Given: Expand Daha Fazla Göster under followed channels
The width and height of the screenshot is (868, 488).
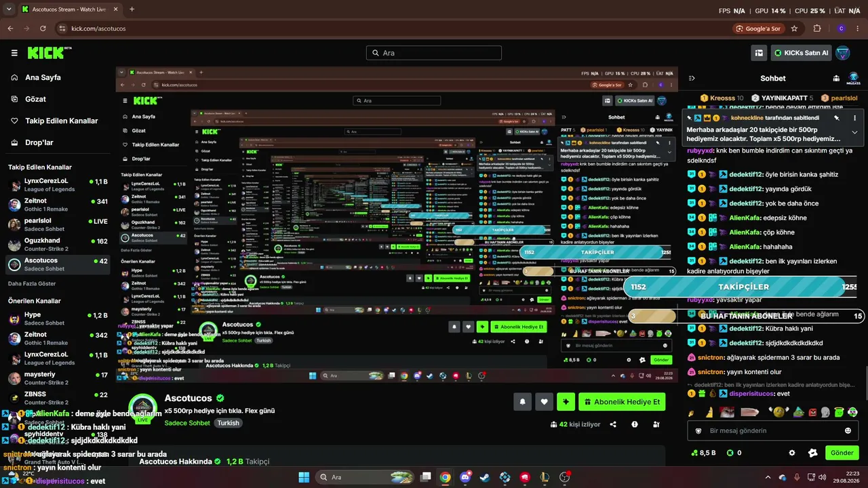Looking at the screenshot, I should click(x=32, y=283).
